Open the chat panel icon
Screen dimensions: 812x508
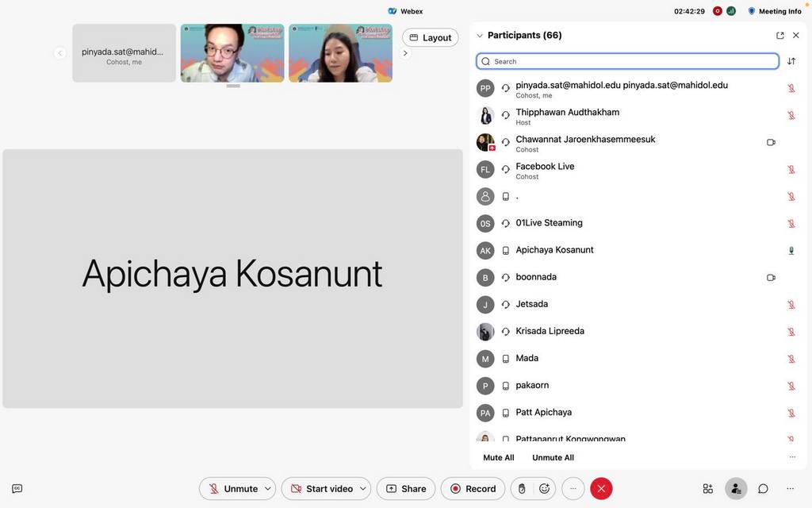pos(763,489)
